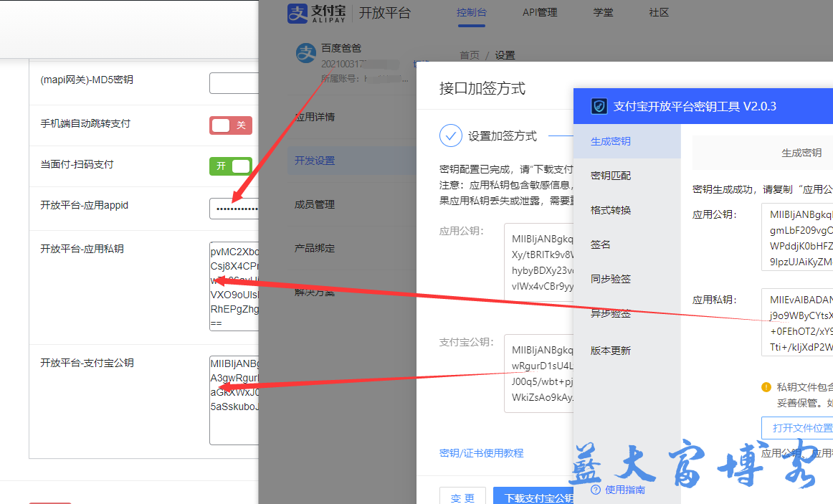Click the 开放平台-应用appid input field
The width and height of the screenshot is (833, 504).
234,209
